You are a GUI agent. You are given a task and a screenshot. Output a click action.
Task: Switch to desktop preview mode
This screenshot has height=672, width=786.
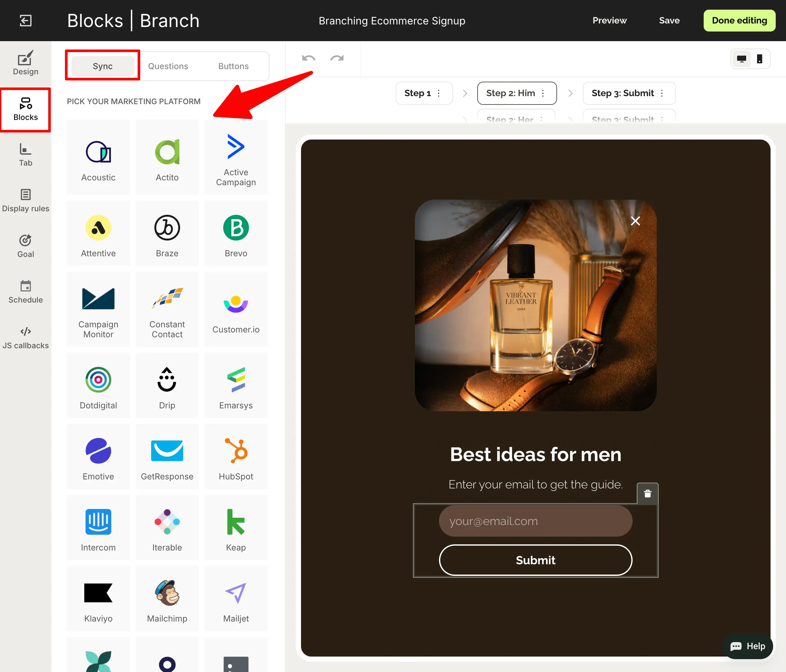pos(742,59)
